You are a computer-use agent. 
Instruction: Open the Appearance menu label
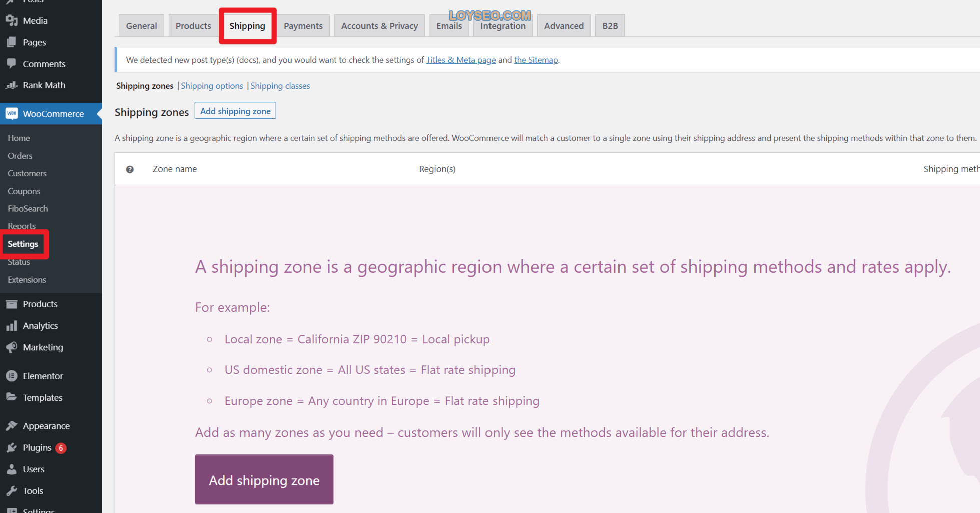pos(46,426)
